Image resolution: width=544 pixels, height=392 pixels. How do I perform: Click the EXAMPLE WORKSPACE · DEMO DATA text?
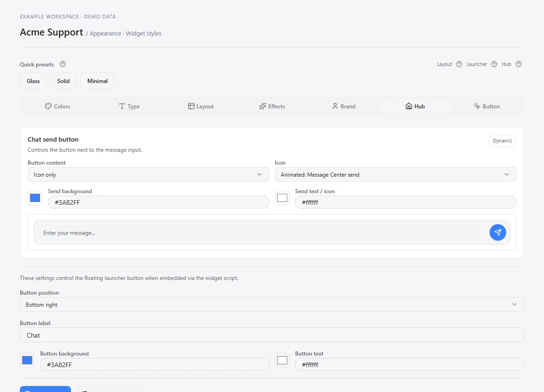pyautogui.click(x=68, y=17)
